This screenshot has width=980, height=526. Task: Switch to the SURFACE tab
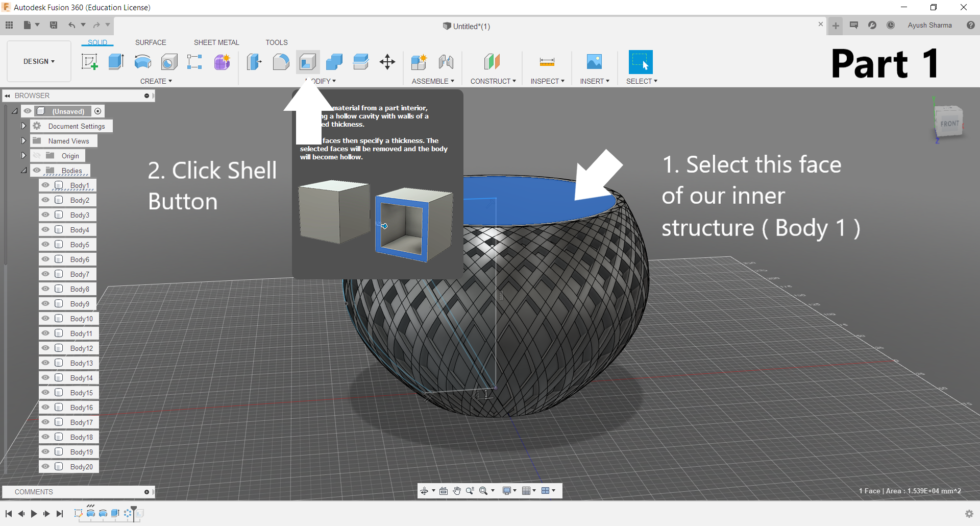tap(151, 42)
